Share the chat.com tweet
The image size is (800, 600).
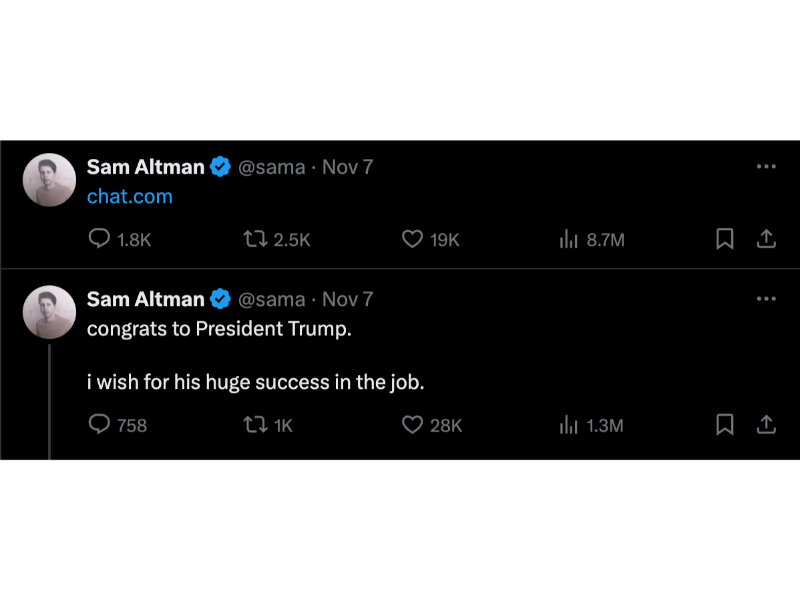tap(766, 239)
